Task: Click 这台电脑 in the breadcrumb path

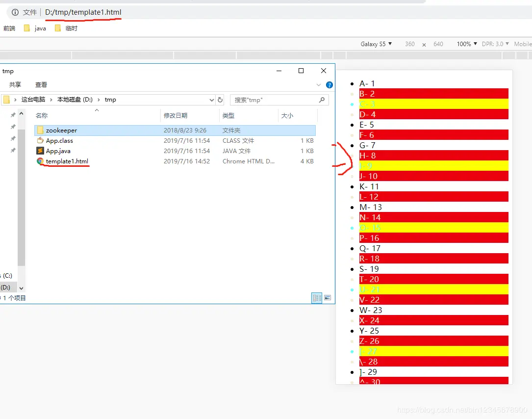Action: (33, 100)
